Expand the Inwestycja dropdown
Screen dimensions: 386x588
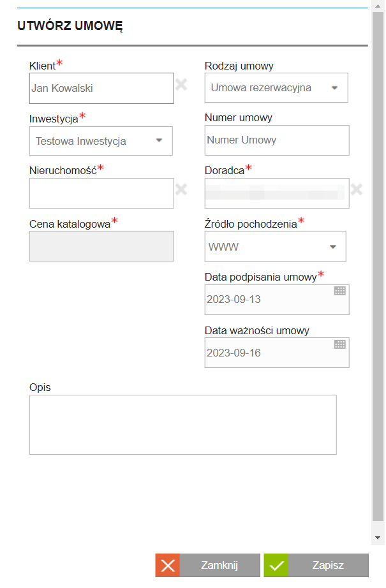[x=101, y=141]
